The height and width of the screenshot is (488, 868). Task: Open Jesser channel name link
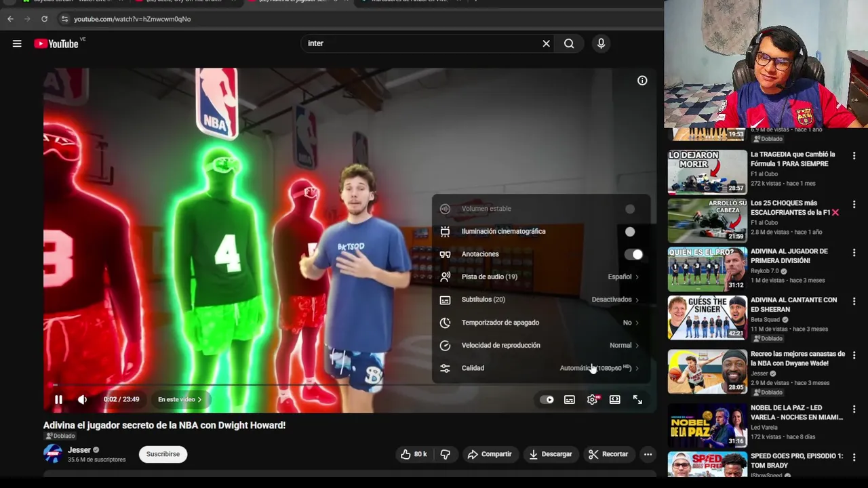pyautogui.click(x=79, y=450)
